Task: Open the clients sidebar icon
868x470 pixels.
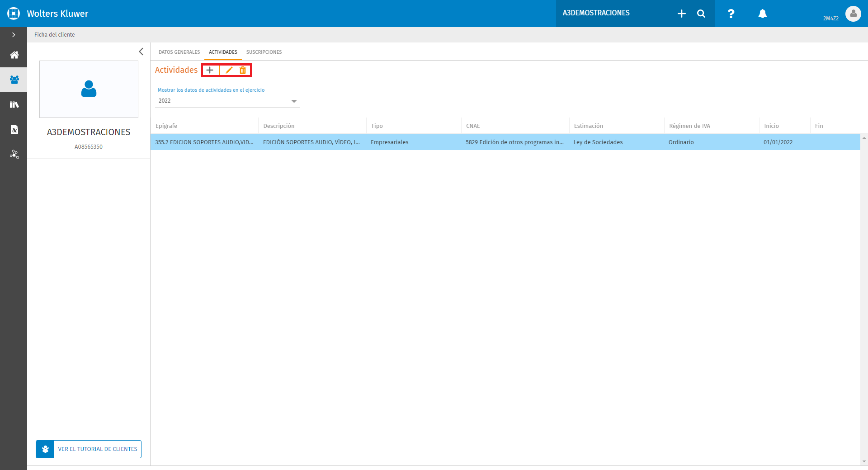Action: [14, 80]
